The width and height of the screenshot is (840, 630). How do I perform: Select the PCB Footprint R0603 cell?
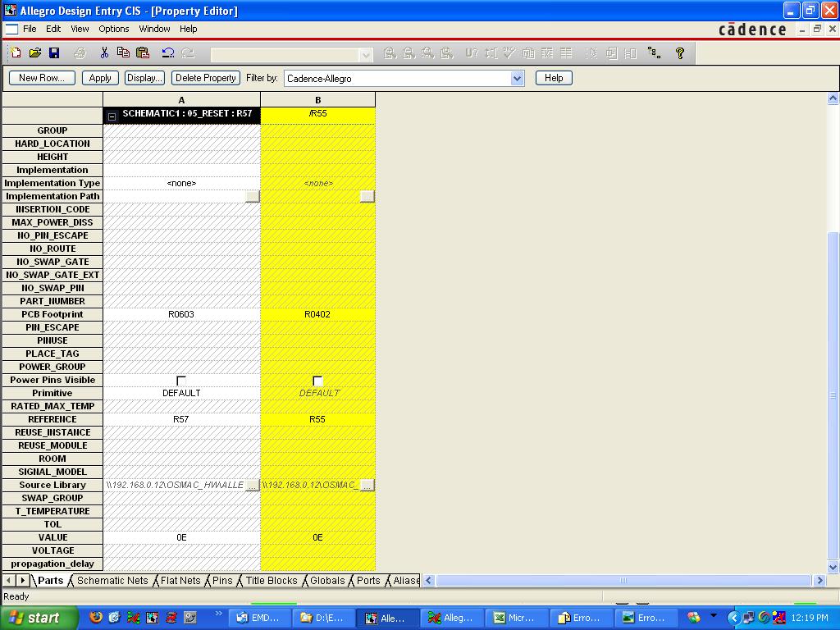coord(181,314)
